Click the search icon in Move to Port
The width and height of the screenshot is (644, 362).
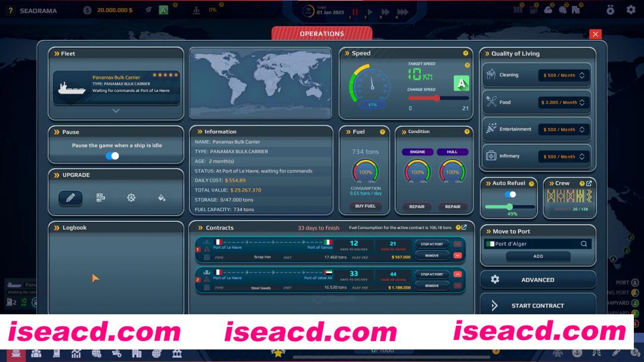[584, 244]
